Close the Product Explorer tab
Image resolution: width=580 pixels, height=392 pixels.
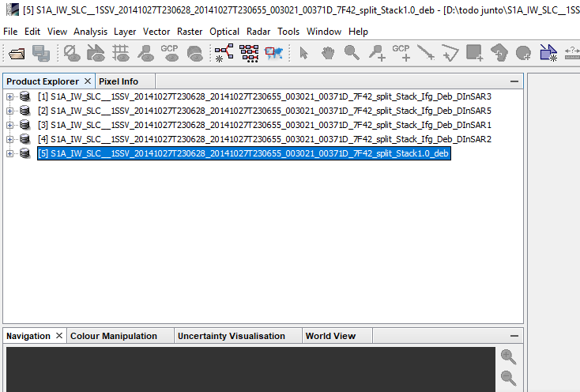click(x=88, y=81)
